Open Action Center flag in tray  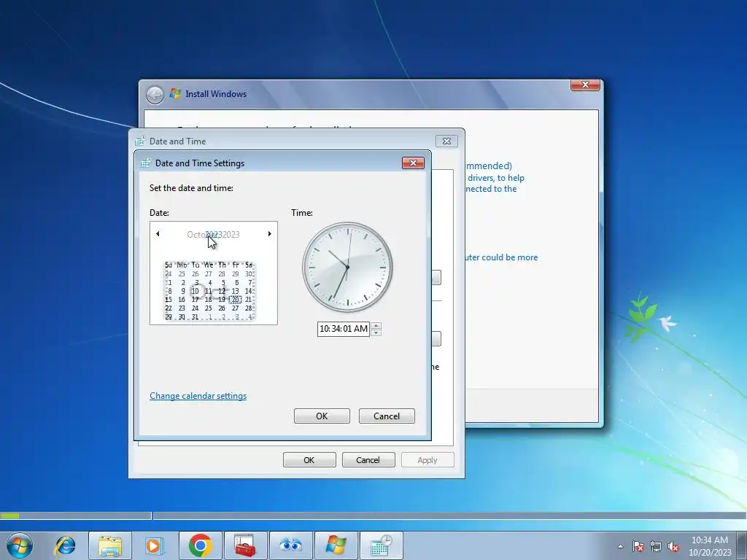click(x=638, y=546)
